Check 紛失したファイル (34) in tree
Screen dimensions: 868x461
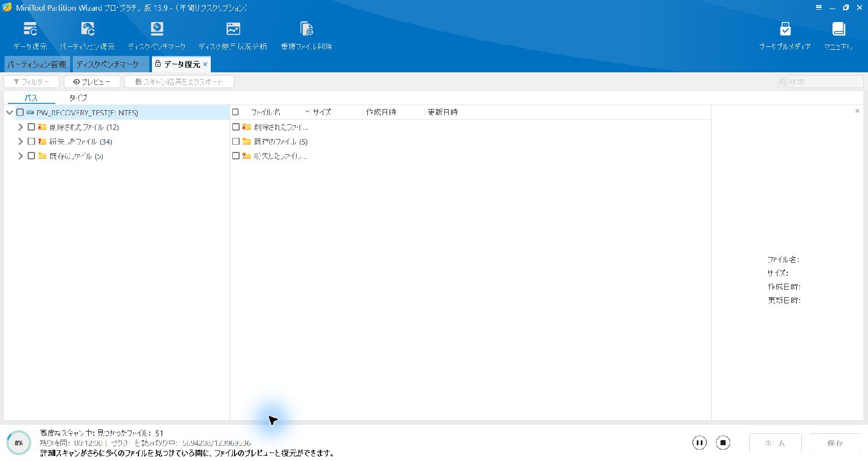click(x=31, y=141)
